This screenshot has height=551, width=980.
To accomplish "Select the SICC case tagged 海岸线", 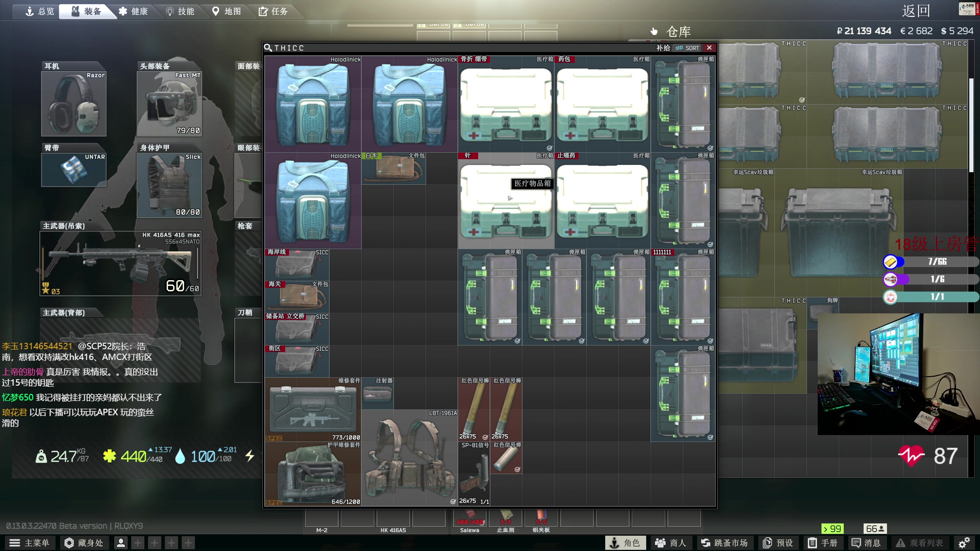I will 297,265.
